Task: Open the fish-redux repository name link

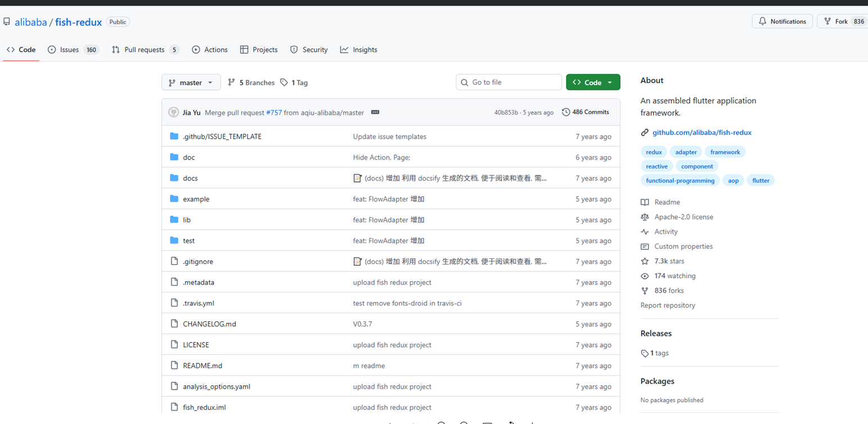Action: click(79, 22)
